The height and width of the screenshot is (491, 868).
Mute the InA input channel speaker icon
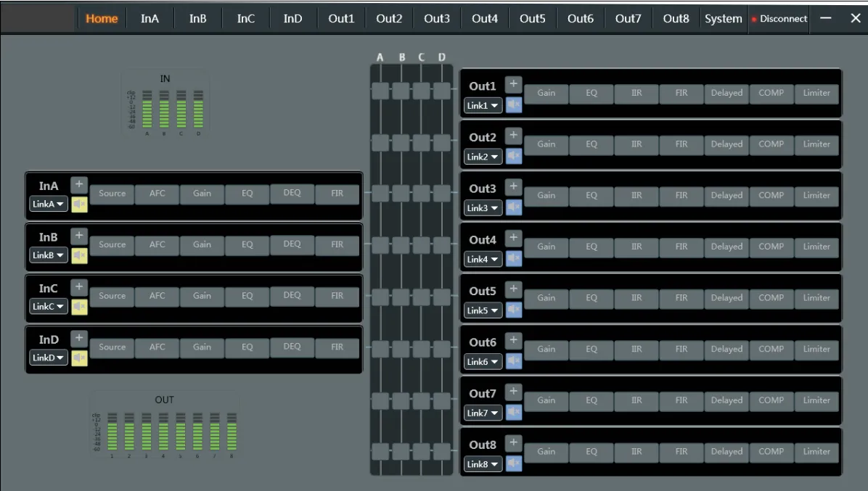click(79, 205)
